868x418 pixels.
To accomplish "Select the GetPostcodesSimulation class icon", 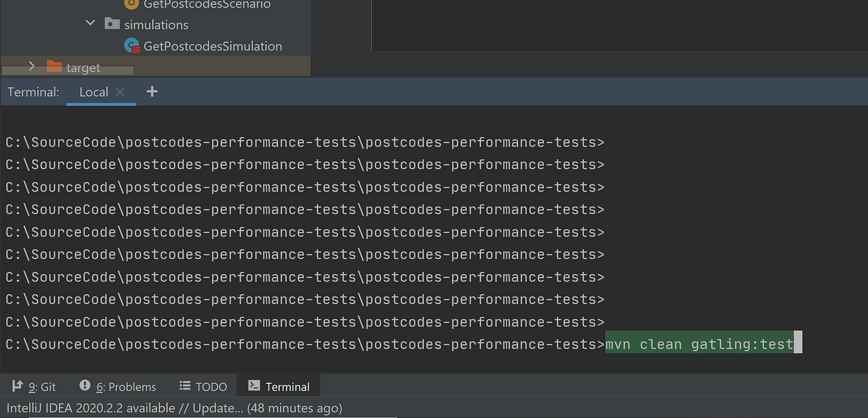I will click(131, 45).
